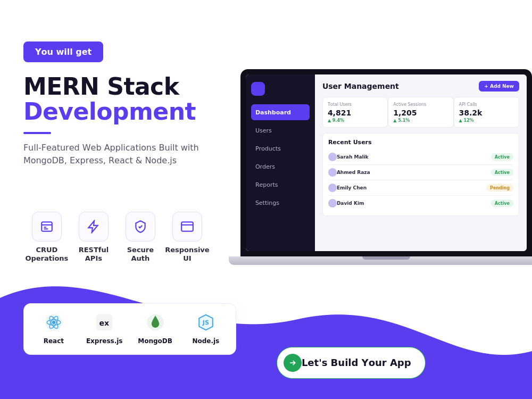
Task: Click the React atom logo
Action: coord(54,322)
